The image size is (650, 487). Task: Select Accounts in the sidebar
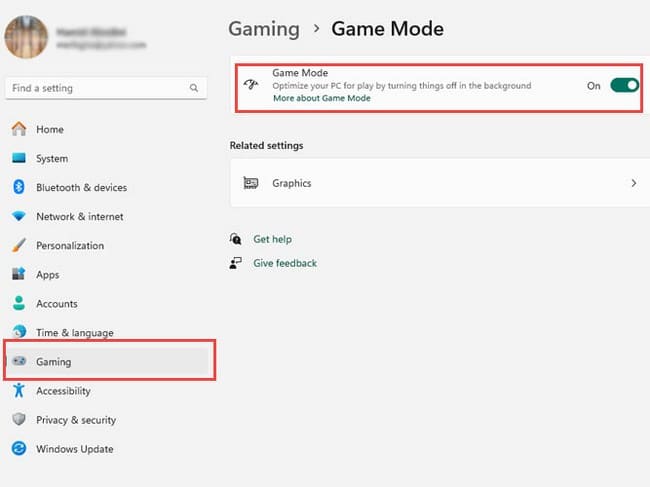click(x=56, y=303)
